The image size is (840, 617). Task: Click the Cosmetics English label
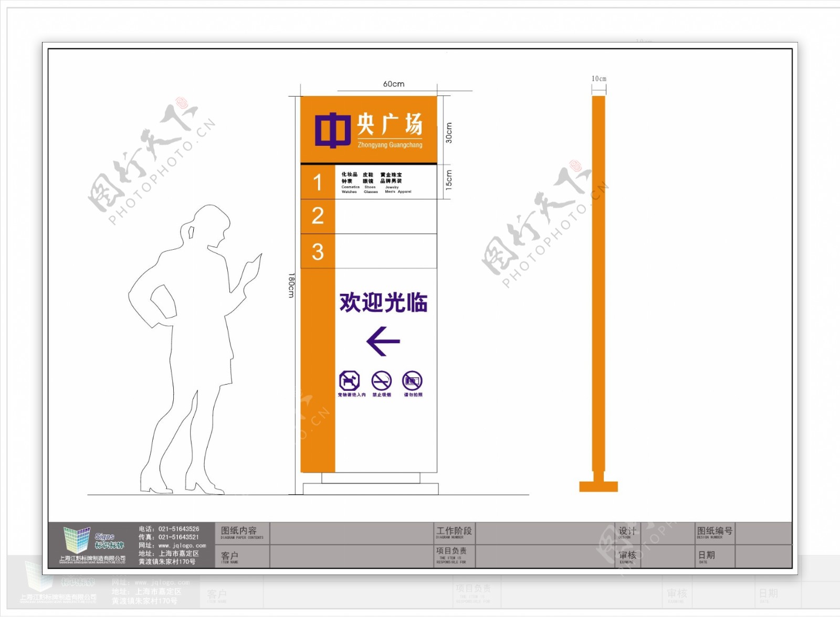click(351, 187)
